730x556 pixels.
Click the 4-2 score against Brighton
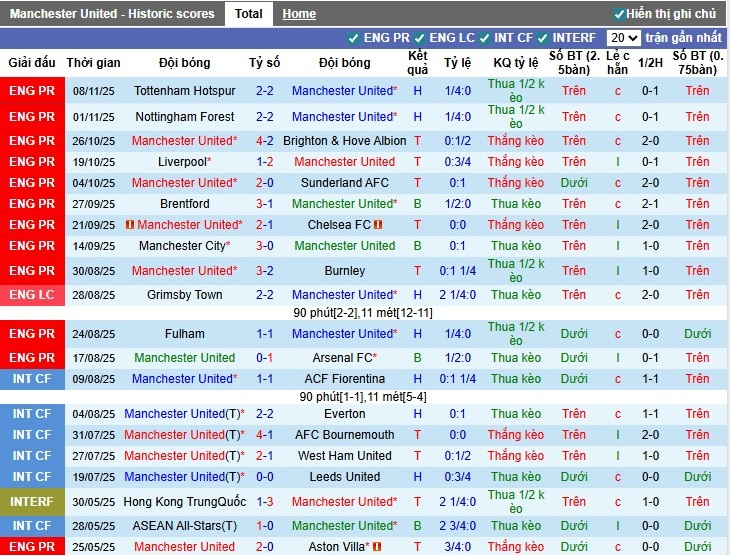(x=264, y=141)
